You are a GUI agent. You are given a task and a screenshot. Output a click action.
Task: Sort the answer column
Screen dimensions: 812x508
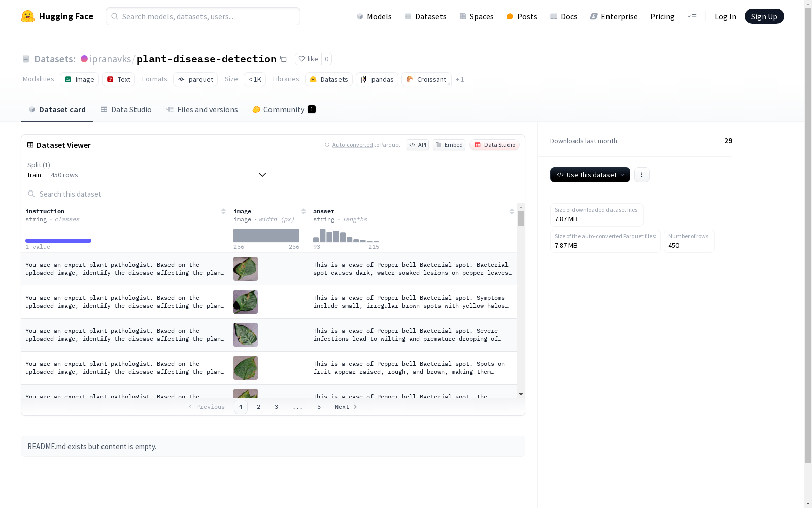click(512, 211)
